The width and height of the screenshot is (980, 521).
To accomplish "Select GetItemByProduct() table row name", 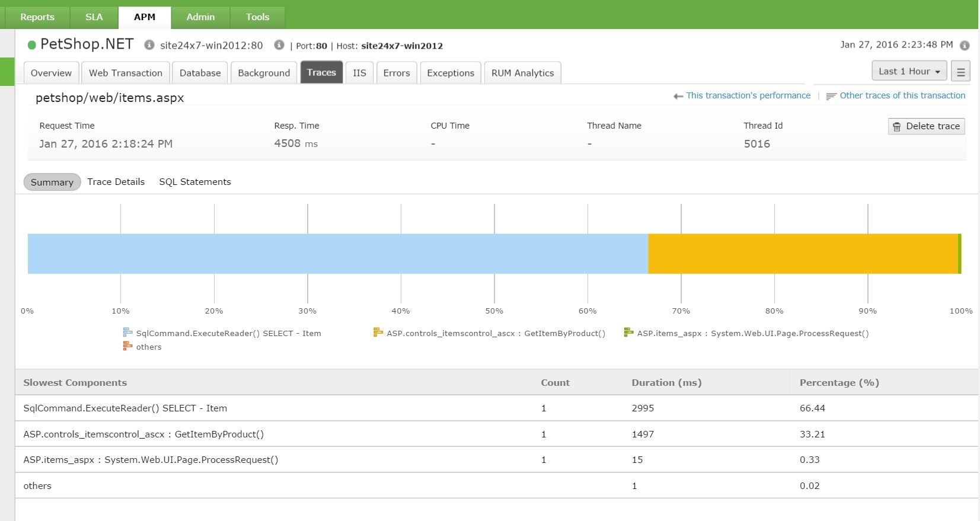I will pos(143,434).
